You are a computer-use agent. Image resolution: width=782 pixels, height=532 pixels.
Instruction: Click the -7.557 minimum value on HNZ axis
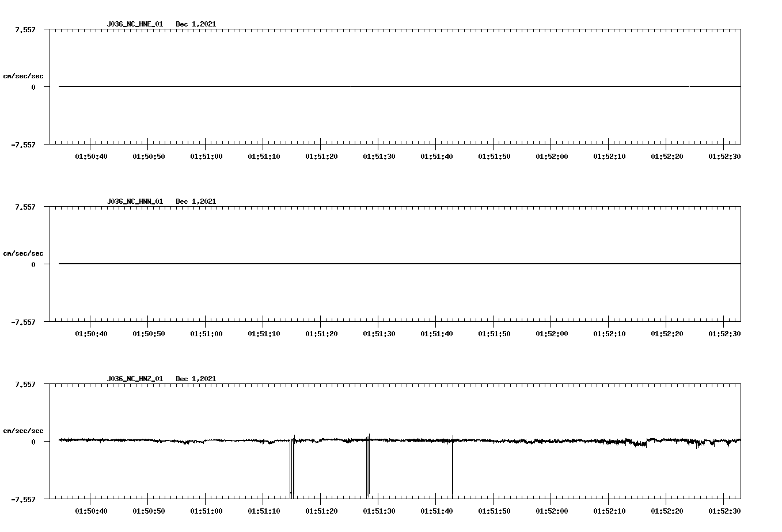point(23,500)
